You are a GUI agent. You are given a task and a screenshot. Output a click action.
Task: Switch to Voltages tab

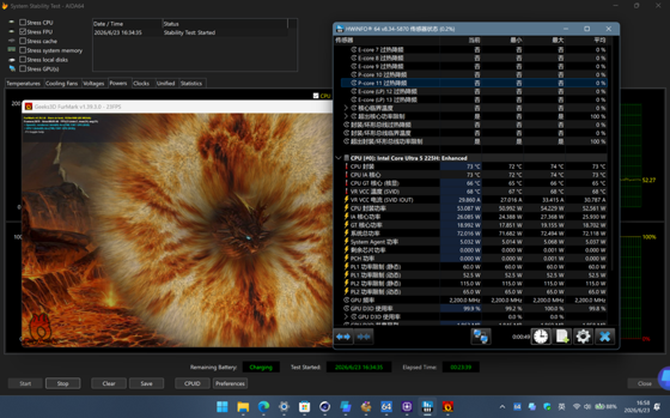tap(94, 83)
